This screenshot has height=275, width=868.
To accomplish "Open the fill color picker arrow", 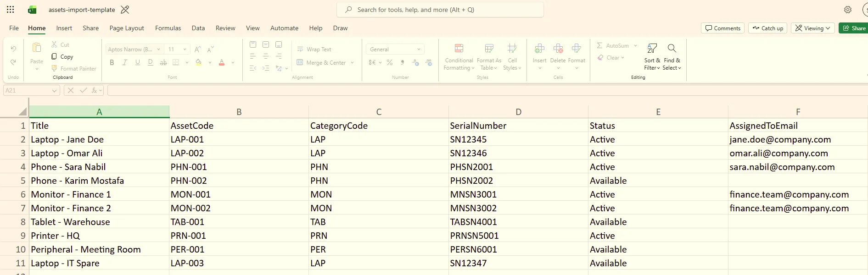I will (210, 62).
